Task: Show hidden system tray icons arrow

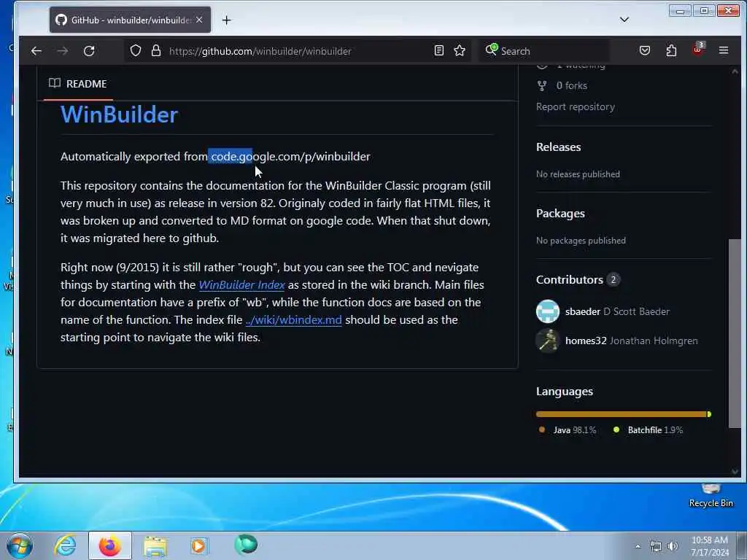Action: click(638, 546)
